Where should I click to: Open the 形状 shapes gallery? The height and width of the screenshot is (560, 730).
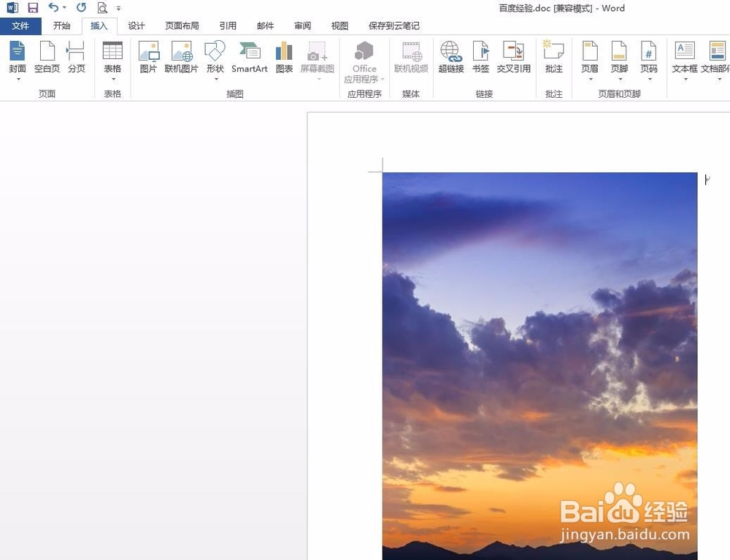[x=215, y=56]
